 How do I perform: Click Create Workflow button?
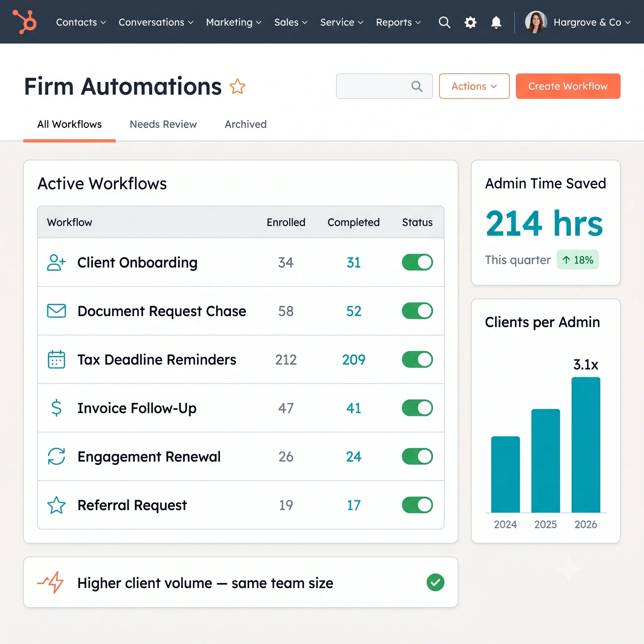click(568, 86)
